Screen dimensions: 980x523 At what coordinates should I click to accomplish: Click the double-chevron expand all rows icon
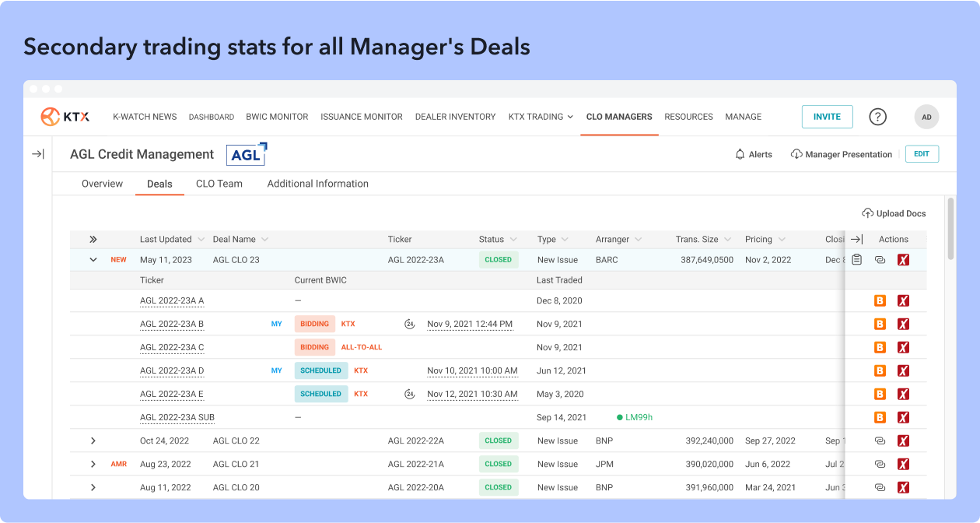pos(93,240)
